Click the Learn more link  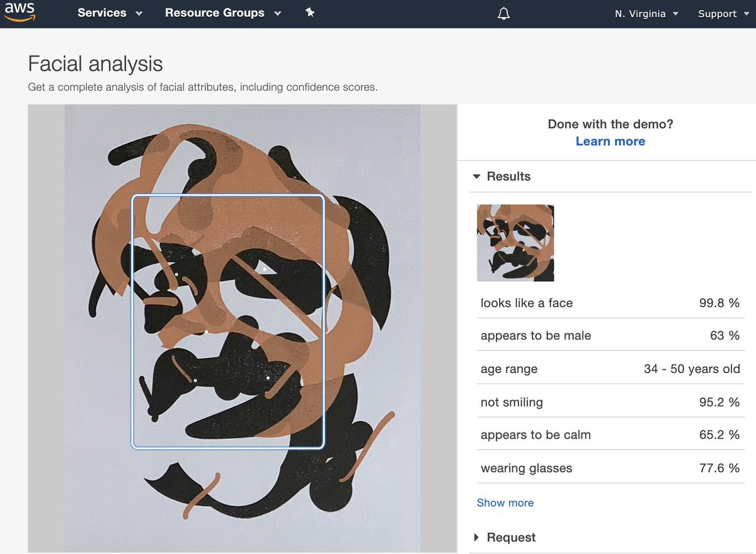click(610, 141)
